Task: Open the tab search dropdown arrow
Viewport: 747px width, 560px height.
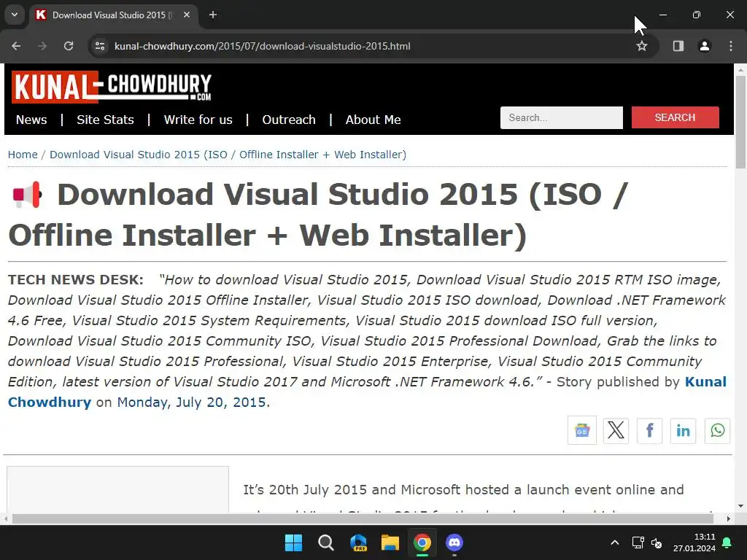Action: point(15,15)
